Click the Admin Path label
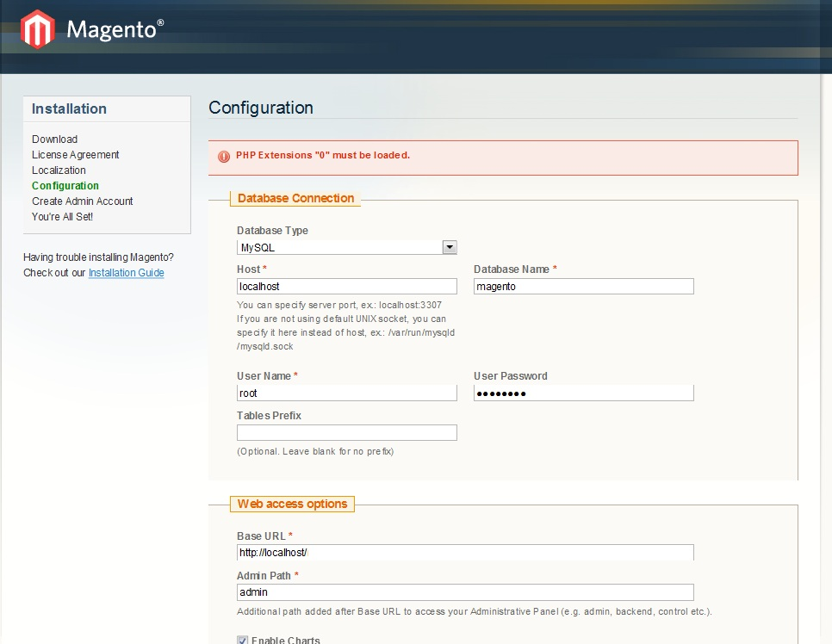 pos(264,576)
